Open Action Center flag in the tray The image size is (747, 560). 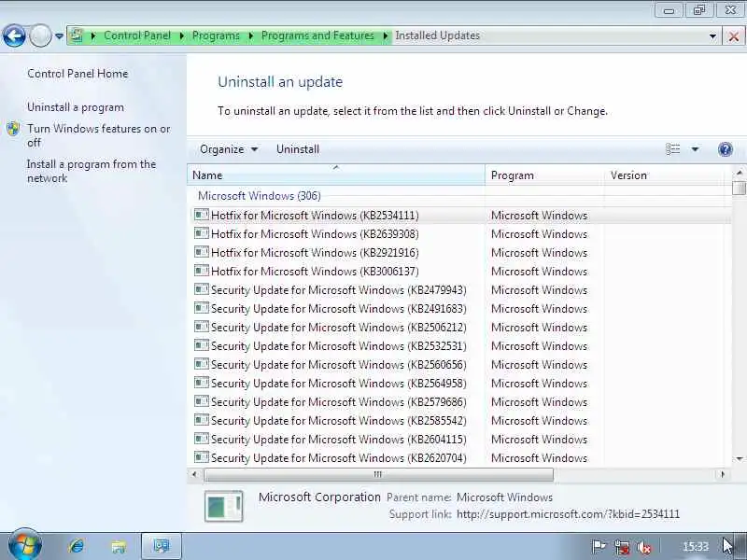coord(599,547)
